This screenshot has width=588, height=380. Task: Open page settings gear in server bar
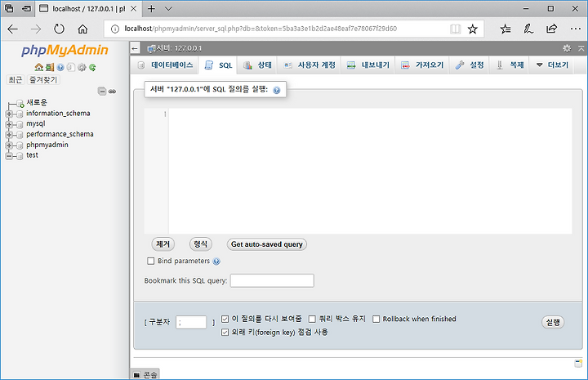567,48
